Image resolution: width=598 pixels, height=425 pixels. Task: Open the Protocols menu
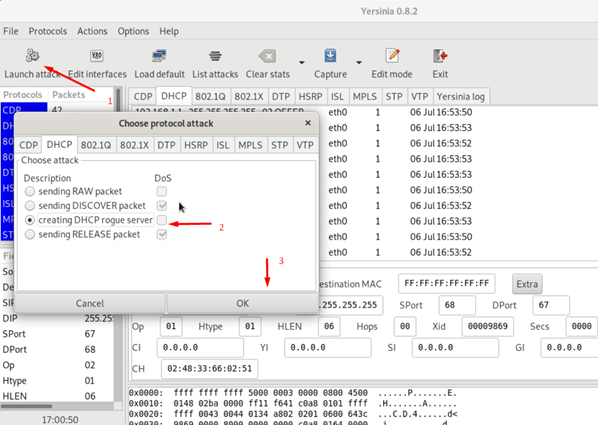coord(48,31)
